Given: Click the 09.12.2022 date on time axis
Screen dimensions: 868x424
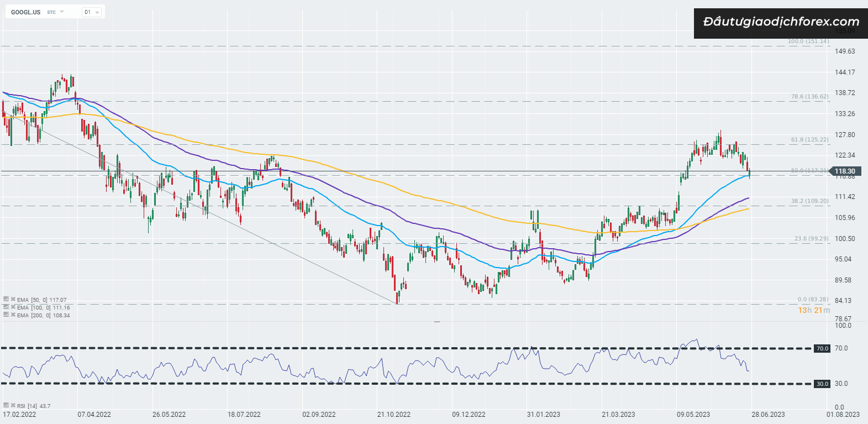Looking at the screenshot, I should click(x=469, y=415).
